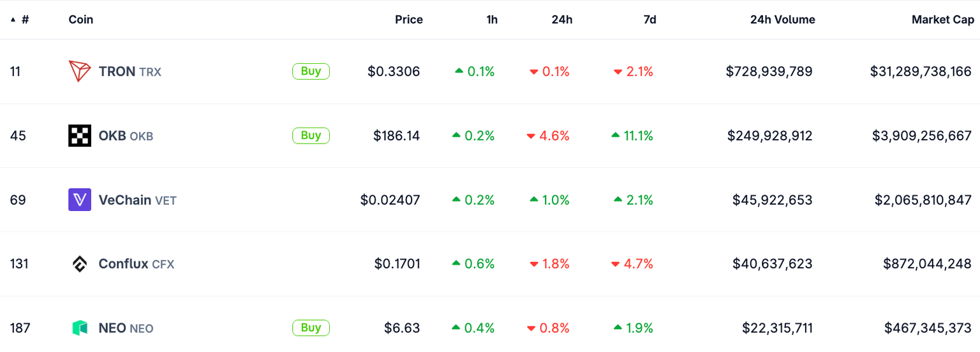The image size is (980, 352).
Task: Sort table by Price column header
Action: tap(408, 20)
